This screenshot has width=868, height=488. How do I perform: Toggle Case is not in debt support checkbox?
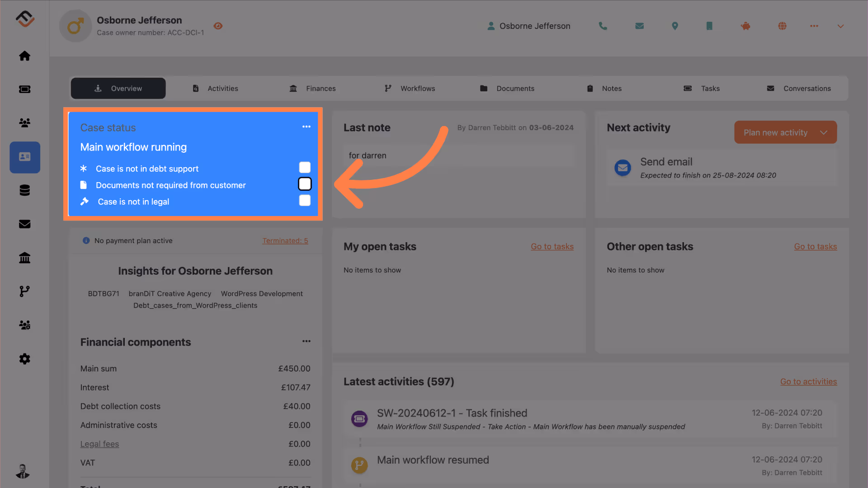pyautogui.click(x=305, y=168)
